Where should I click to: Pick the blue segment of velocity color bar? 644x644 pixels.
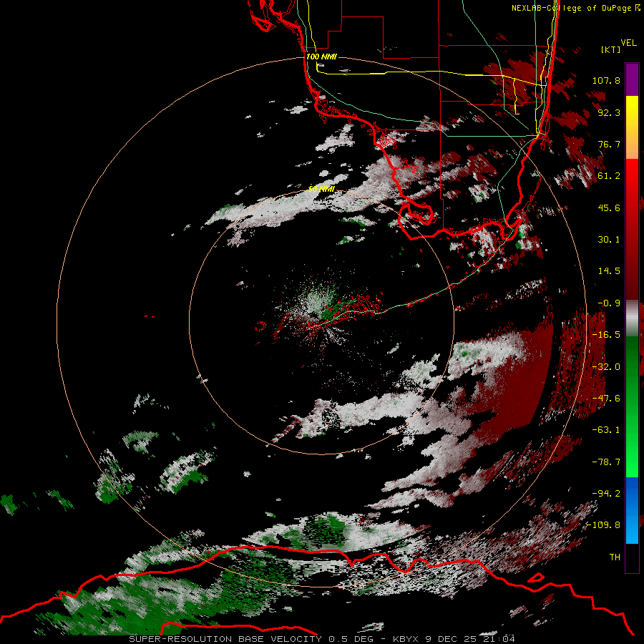(632, 510)
